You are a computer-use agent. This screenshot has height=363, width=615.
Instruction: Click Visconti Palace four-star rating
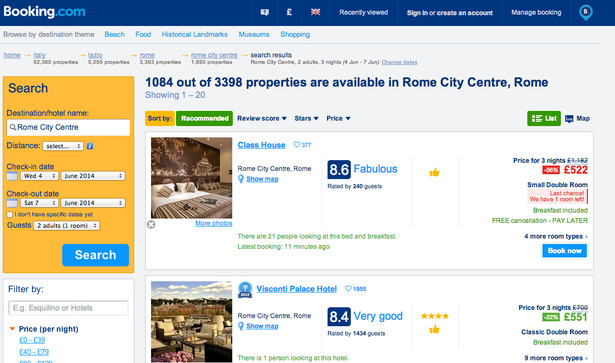(435, 316)
